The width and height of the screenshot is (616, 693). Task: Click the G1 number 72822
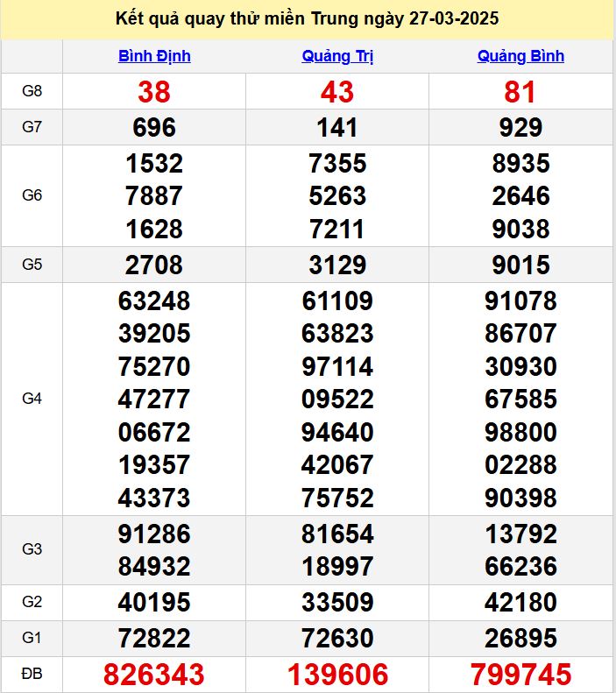pyautogui.click(x=154, y=638)
